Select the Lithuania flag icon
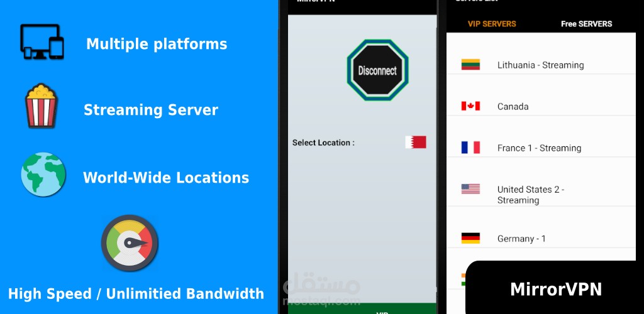This screenshot has width=644, height=314. (x=470, y=65)
